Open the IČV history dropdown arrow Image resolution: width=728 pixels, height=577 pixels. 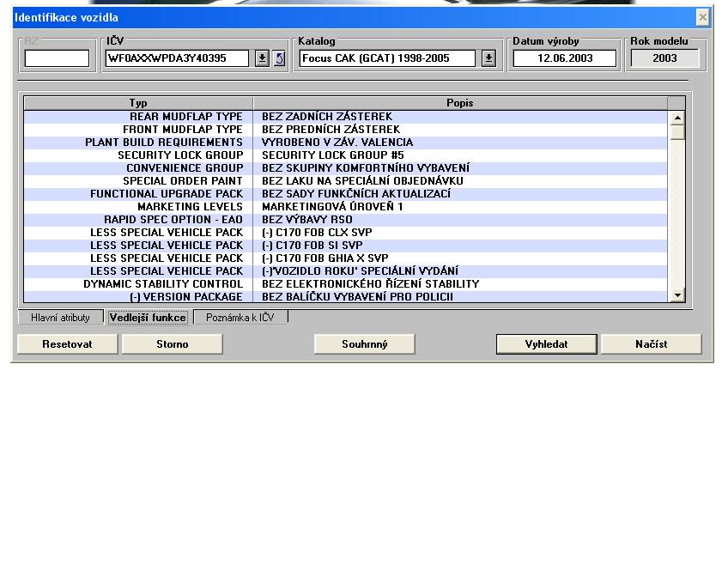pos(263,58)
